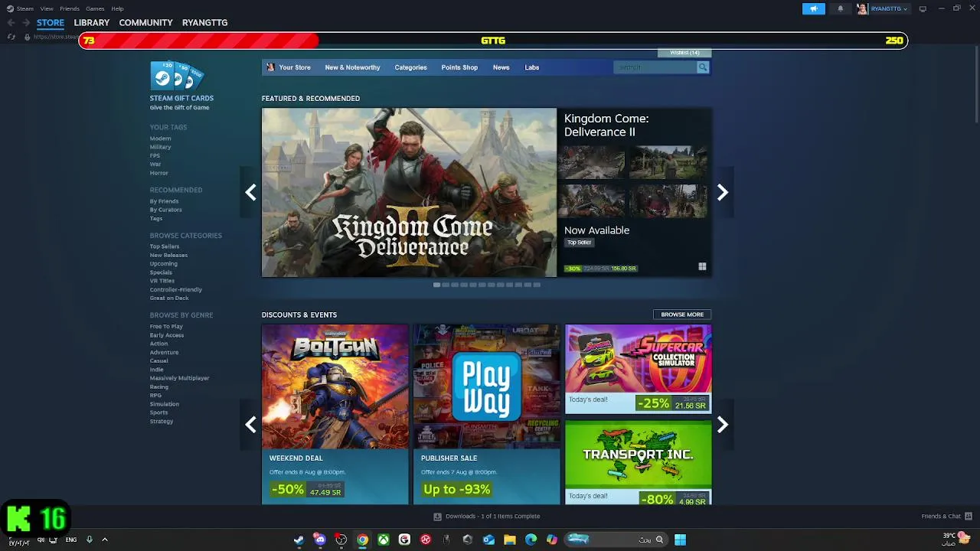The image size is (980, 551).
Task: Go back with the navigation back arrow
Action: tap(11, 23)
